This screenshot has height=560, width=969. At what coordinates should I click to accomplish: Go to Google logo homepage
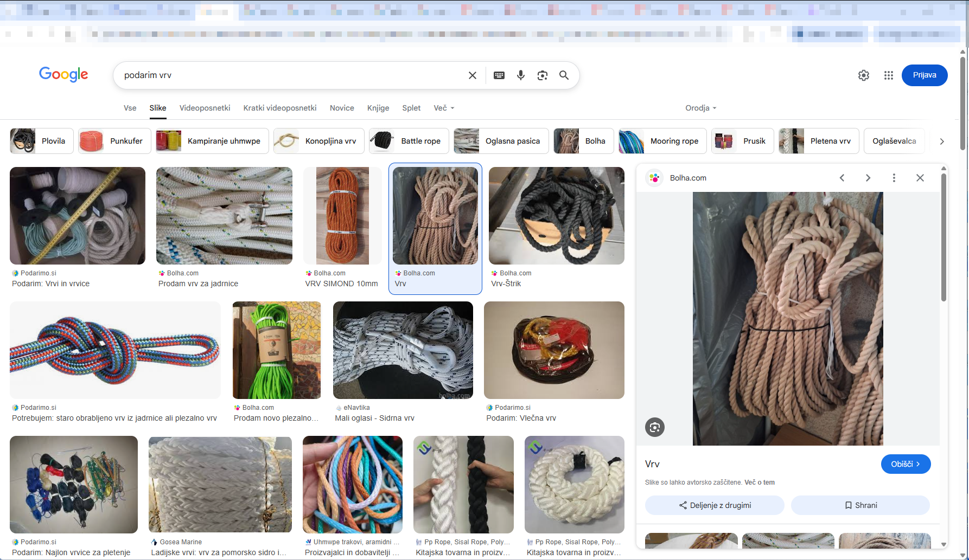[x=63, y=74]
